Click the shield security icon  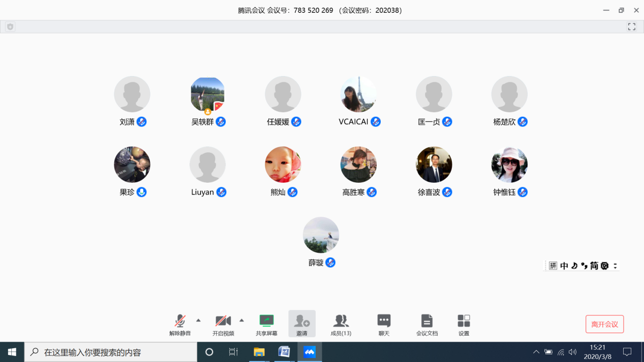click(10, 27)
